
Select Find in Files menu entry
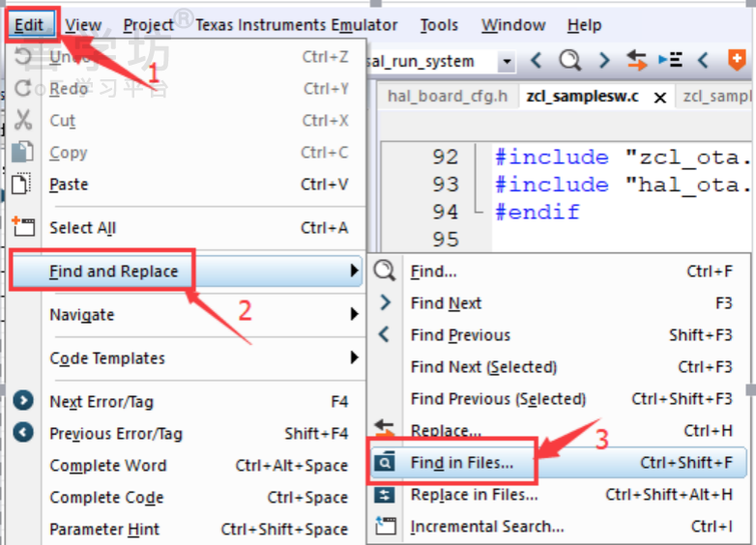(558, 463)
